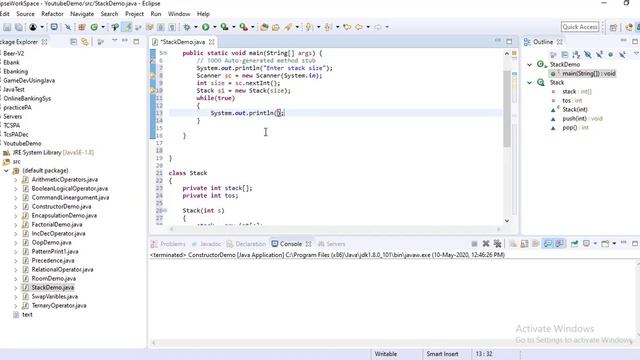
Task: Remove all terminated launches in the console
Action: click(x=497, y=244)
